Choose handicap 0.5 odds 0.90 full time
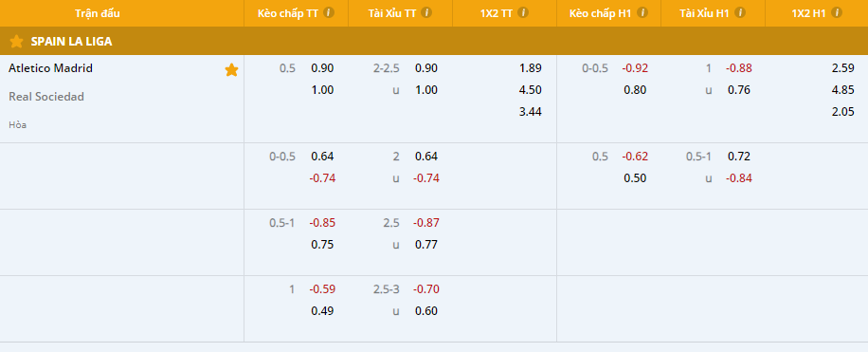 coord(322,68)
